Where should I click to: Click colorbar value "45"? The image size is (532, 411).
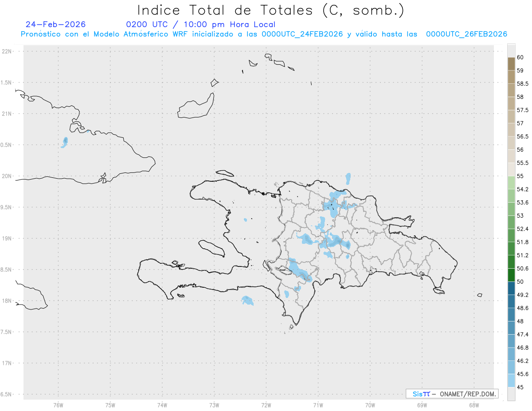click(x=520, y=387)
